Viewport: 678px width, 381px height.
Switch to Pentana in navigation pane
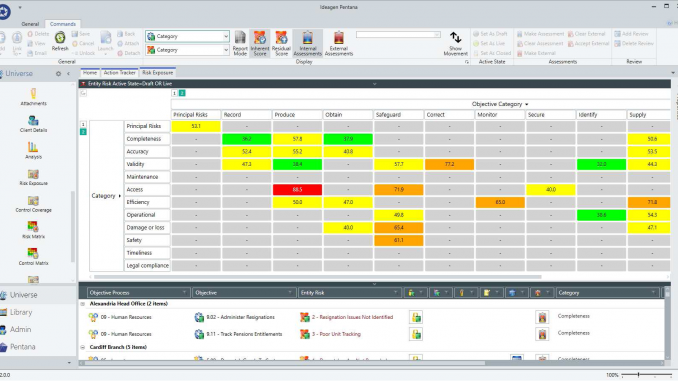[22, 347]
